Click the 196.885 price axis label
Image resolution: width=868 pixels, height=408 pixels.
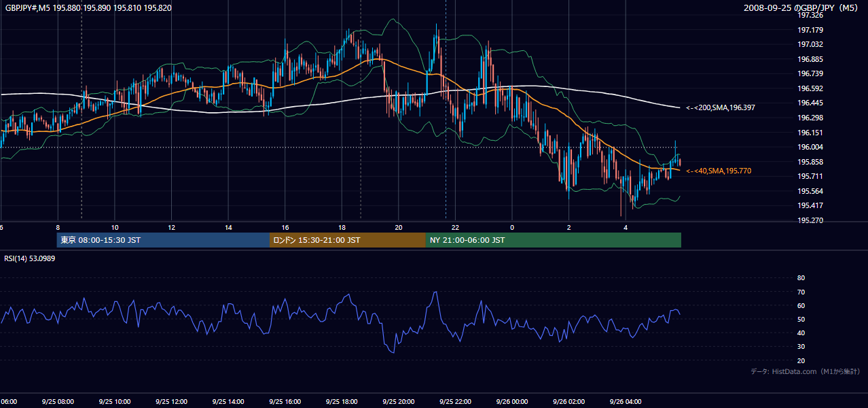tap(810, 59)
